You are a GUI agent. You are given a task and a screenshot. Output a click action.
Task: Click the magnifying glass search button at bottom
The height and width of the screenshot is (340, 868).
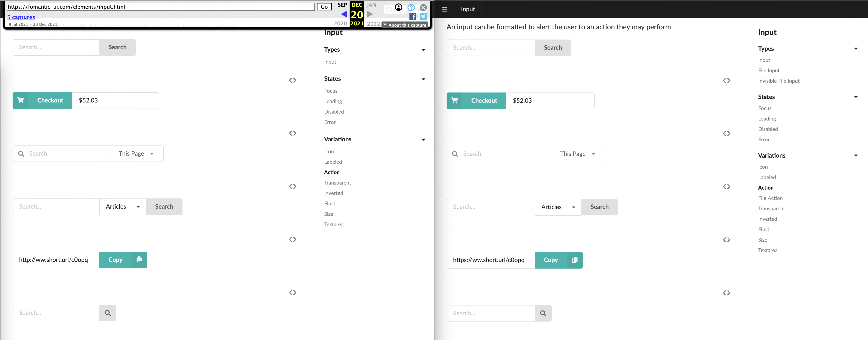click(108, 313)
